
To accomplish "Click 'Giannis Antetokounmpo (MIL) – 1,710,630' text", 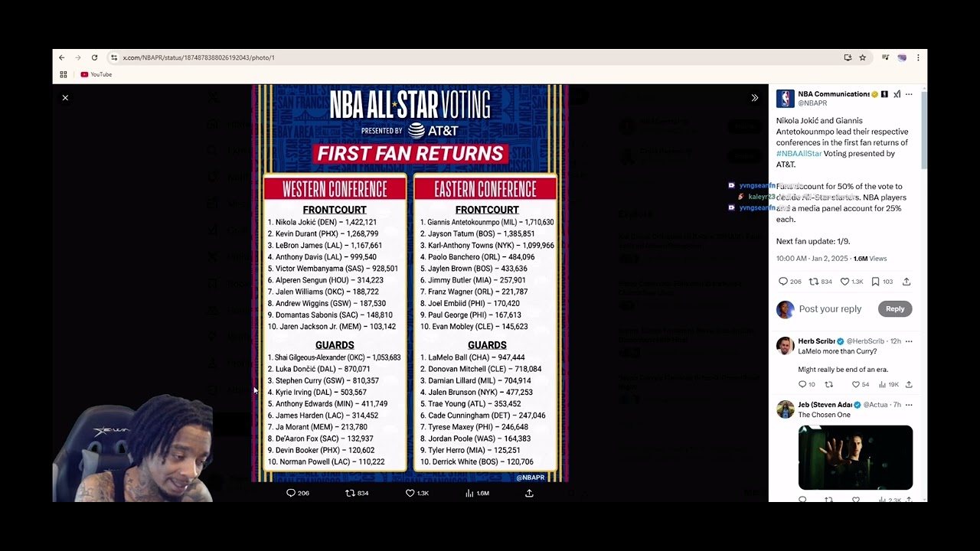I will coord(486,222).
